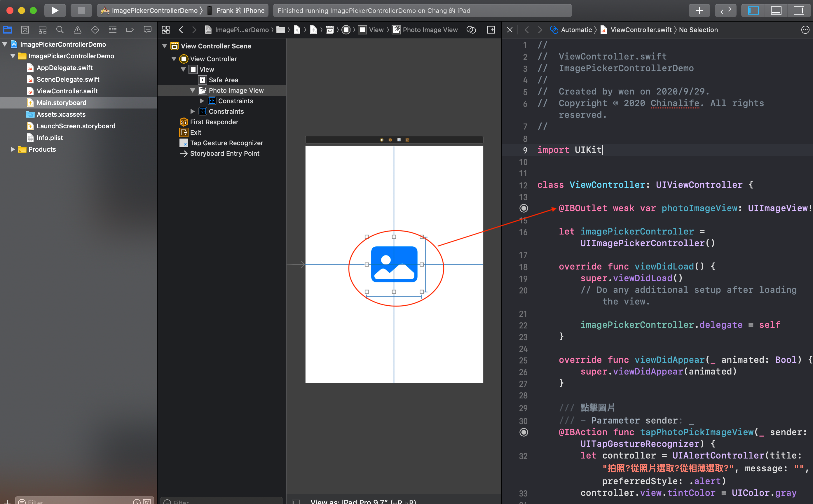Open the Test navigator diamond icon
The height and width of the screenshot is (504, 813).
[x=95, y=30]
